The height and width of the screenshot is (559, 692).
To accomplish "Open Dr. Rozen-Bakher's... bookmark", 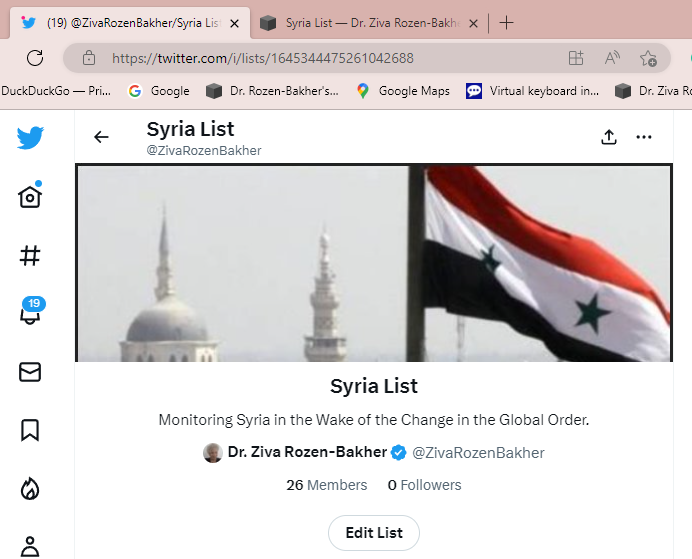I will 272,91.
